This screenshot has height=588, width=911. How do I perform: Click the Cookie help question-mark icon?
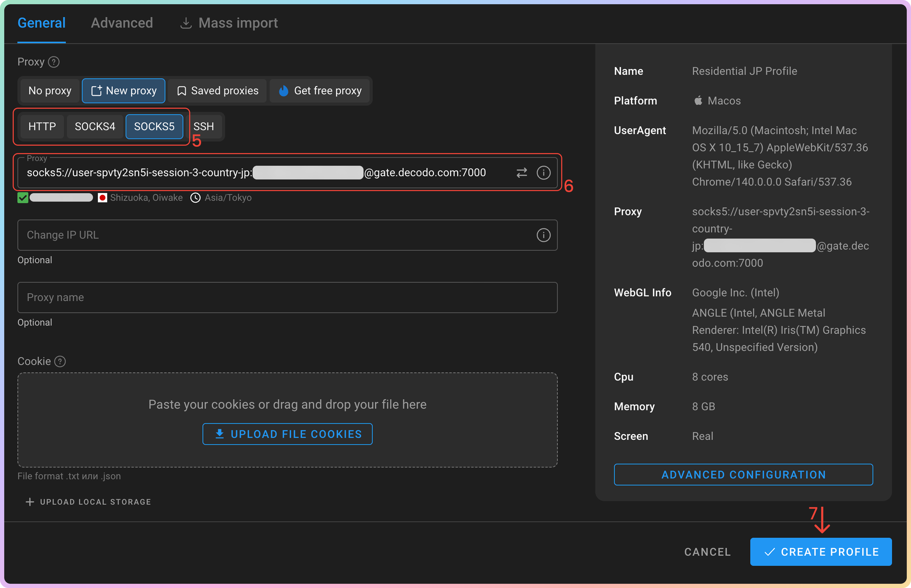[60, 361]
